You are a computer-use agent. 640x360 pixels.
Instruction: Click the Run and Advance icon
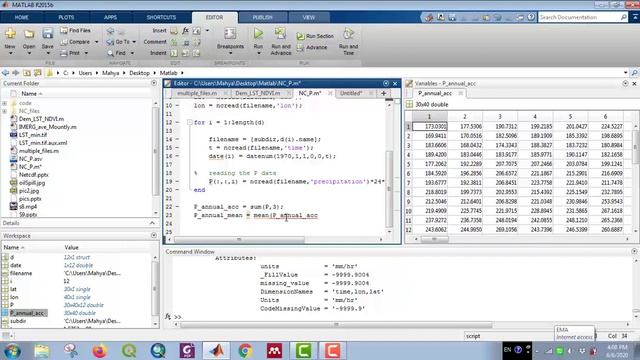pos(280,33)
